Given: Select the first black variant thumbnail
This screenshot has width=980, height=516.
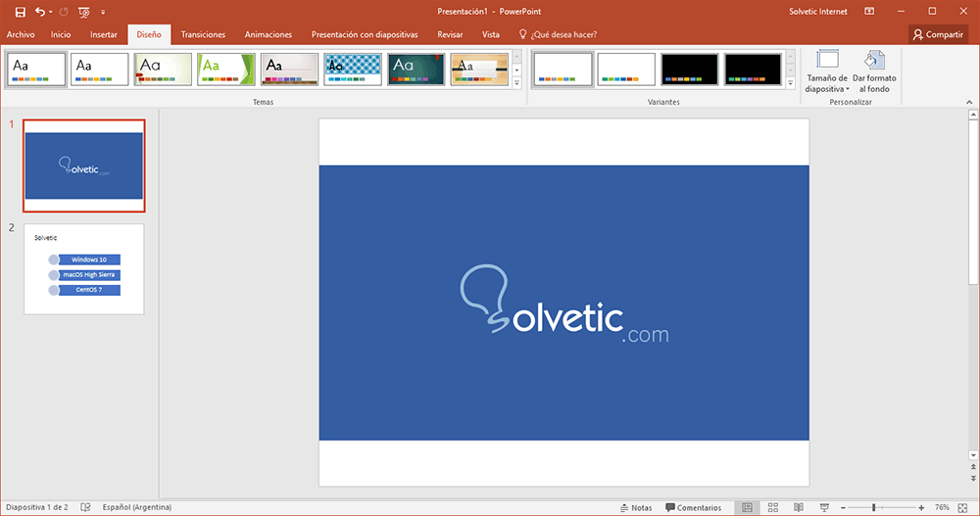Looking at the screenshot, I should tap(689, 69).
